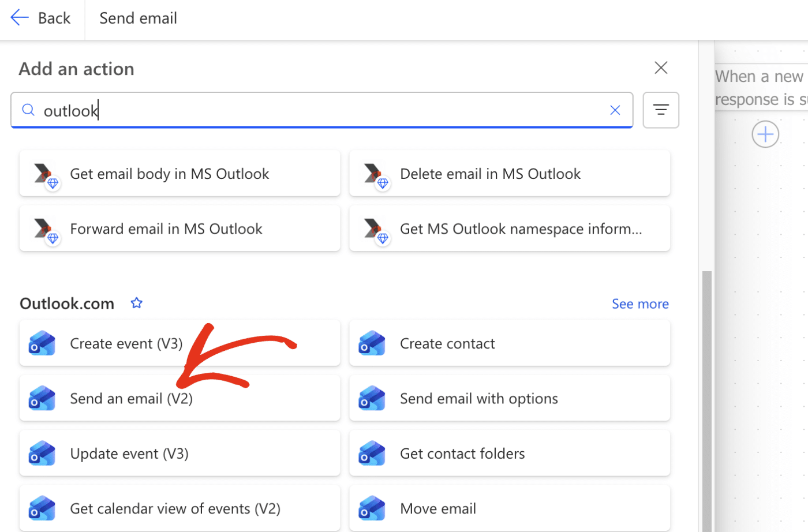Pick the Get contact folders action
Screen dimensions: 808x532
point(510,454)
